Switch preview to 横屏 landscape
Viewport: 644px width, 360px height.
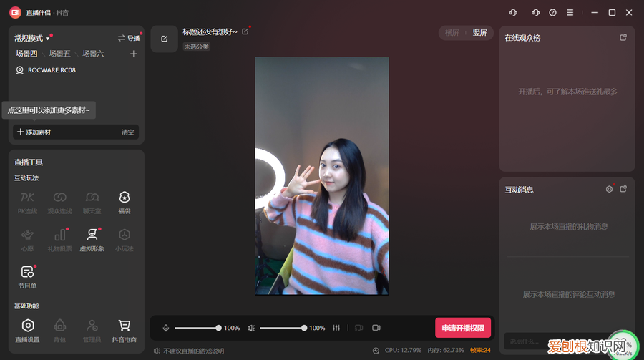[452, 32]
